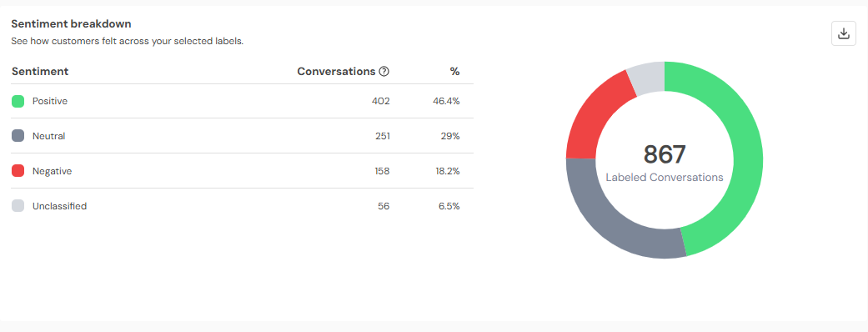The image size is (868, 332).
Task: Click the dark gray Neutral swatch
Action: (x=18, y=136)
